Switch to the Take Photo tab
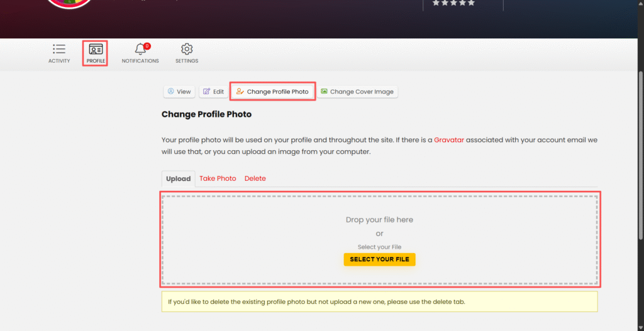This screenshot has width=644, height=331. point(218,178)
